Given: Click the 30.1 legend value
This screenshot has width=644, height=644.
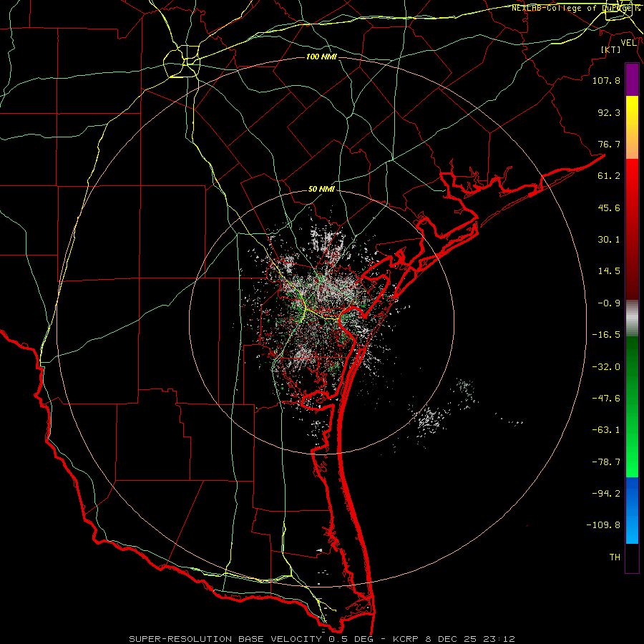Looking at the screenshot, I should (609, 240).
